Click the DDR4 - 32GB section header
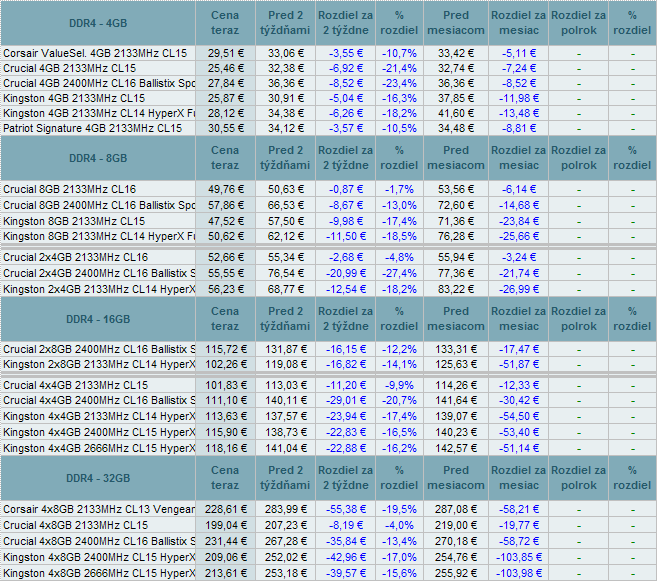This screenshot has height=581, width=657. [98, 478]
